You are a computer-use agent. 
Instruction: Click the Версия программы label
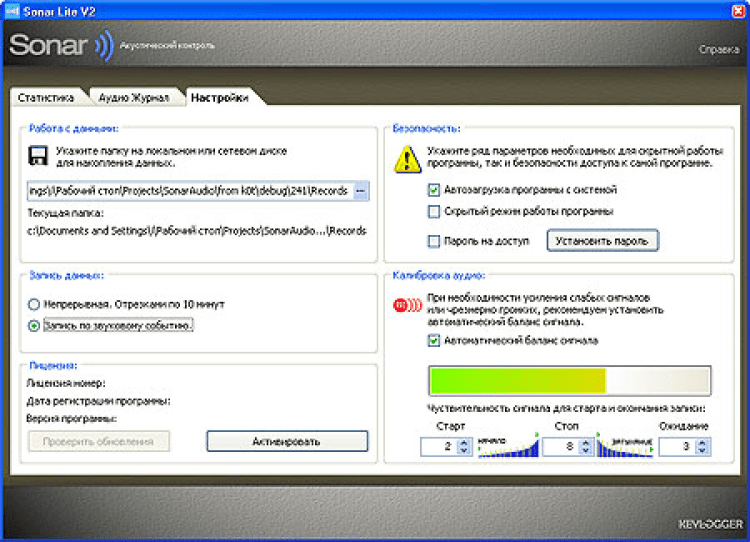[x=72, y=419]
